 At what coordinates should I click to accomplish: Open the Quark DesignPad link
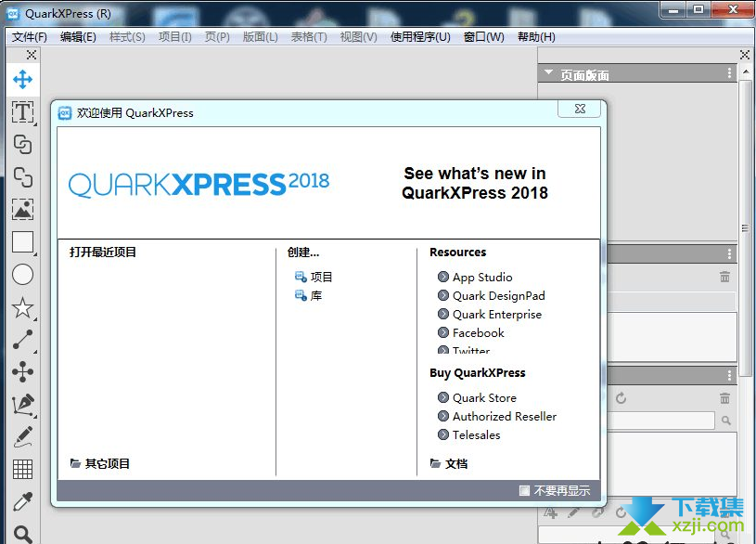498,295
